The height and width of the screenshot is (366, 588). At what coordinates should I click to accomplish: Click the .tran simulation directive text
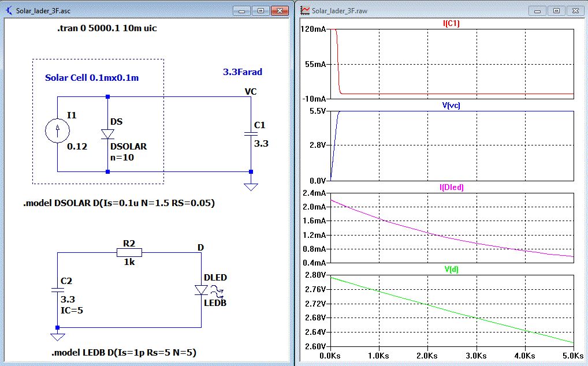click(107, 28)
